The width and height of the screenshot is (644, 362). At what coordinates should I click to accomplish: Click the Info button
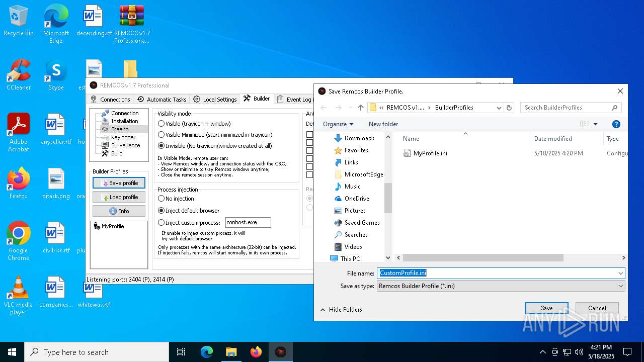click(119, 211)
